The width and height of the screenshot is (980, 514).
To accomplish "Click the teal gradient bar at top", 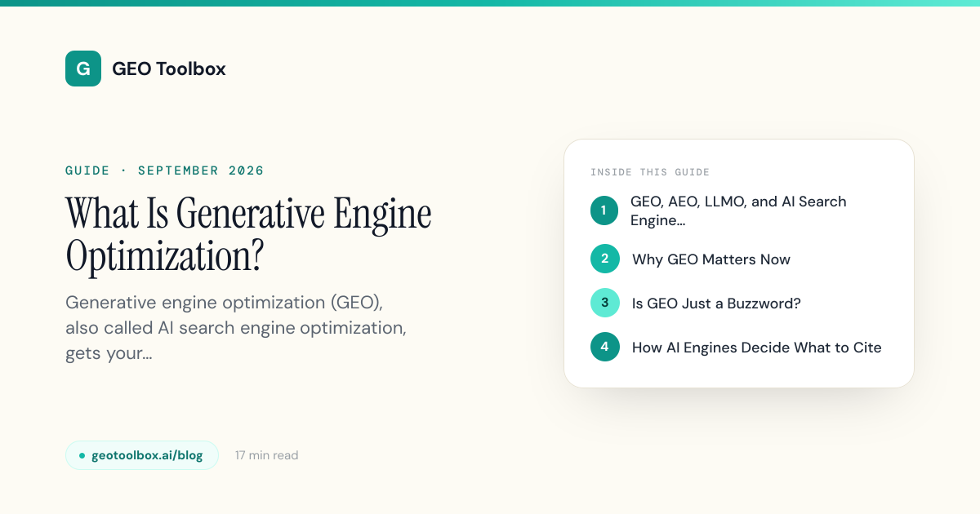I will tap(490, 3).
